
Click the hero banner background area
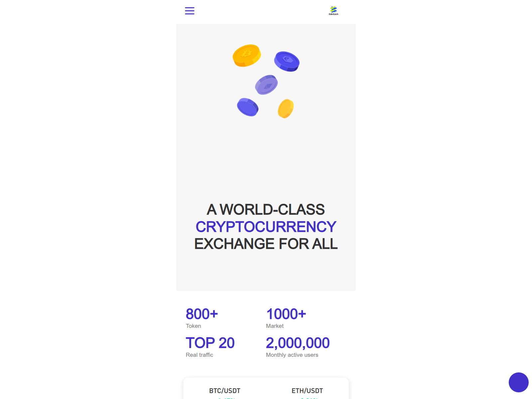(x=266, y=150)
